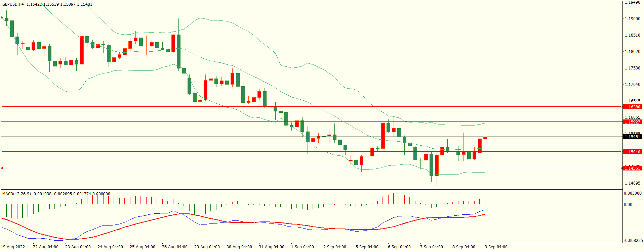Click the 31 Aug 04:00 time label
The width and height of the screenshot is (644, 251).
(x=272, y=247)
